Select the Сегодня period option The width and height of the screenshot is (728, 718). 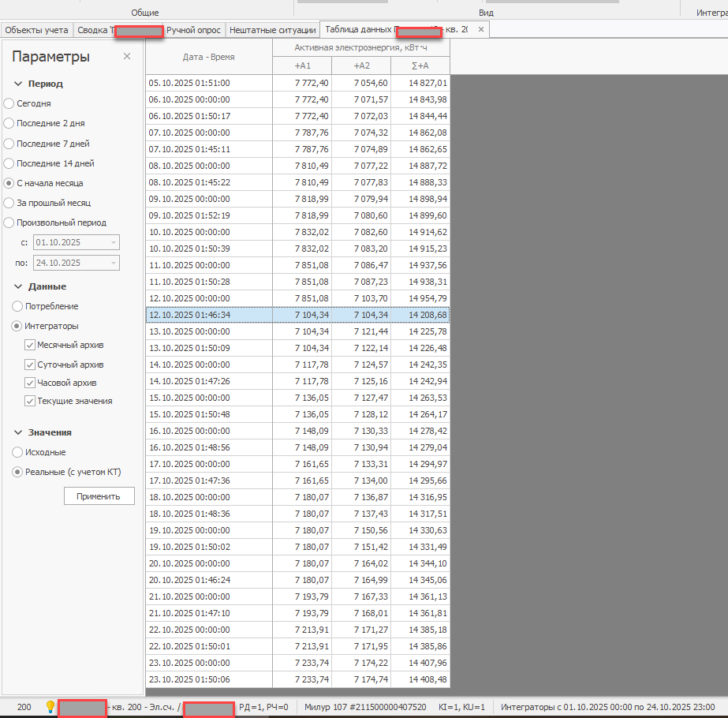click(x=9, y=103)
